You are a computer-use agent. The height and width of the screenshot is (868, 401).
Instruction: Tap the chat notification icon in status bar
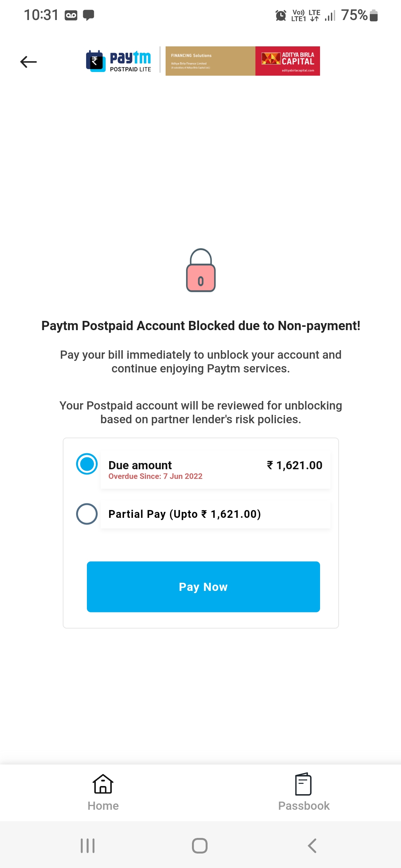point(88,15)
